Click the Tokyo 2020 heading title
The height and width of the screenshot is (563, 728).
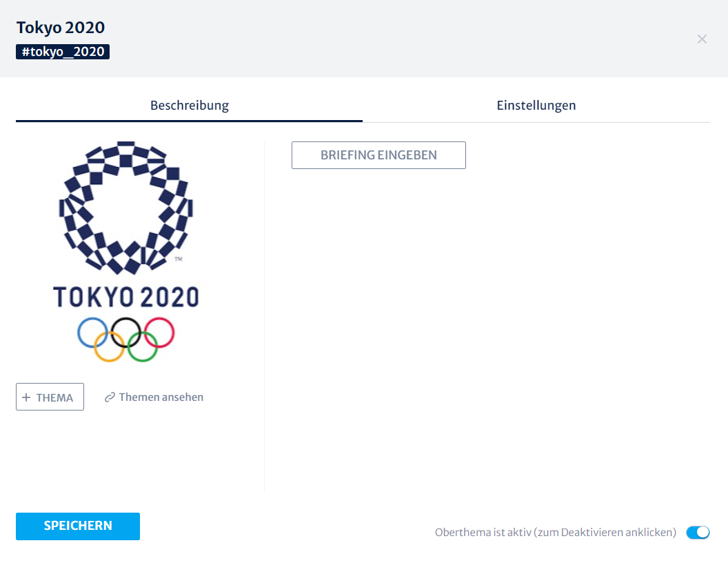[x=61, y=28]
